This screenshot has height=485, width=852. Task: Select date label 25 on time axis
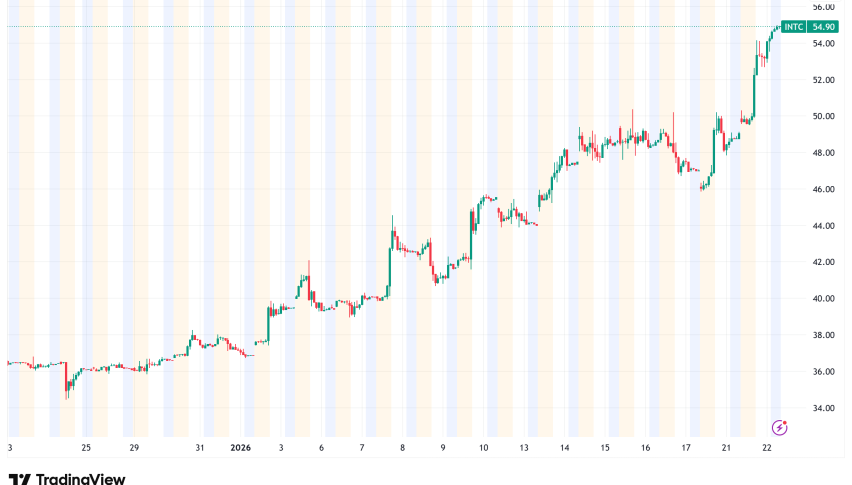pos(86,447)
